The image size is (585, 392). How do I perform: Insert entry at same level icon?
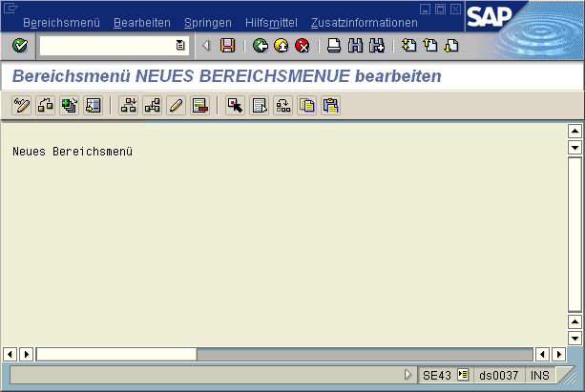tap(153, 106)
